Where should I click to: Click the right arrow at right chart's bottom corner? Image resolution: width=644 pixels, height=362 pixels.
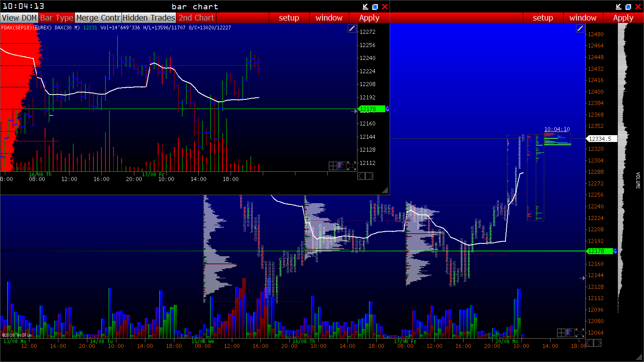click(x=598, y=343)
